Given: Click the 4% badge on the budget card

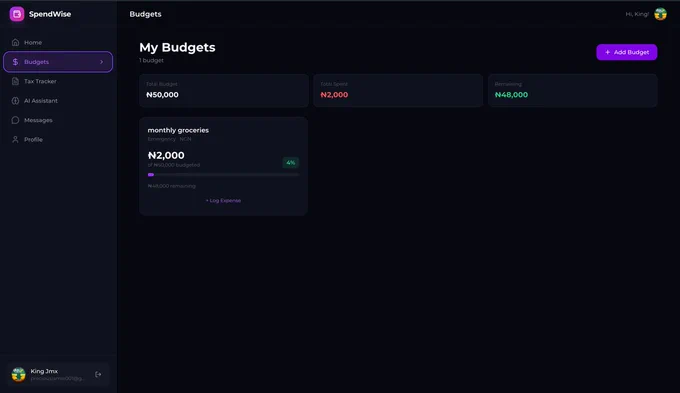Looking at the screenshot, I should 291,162.
